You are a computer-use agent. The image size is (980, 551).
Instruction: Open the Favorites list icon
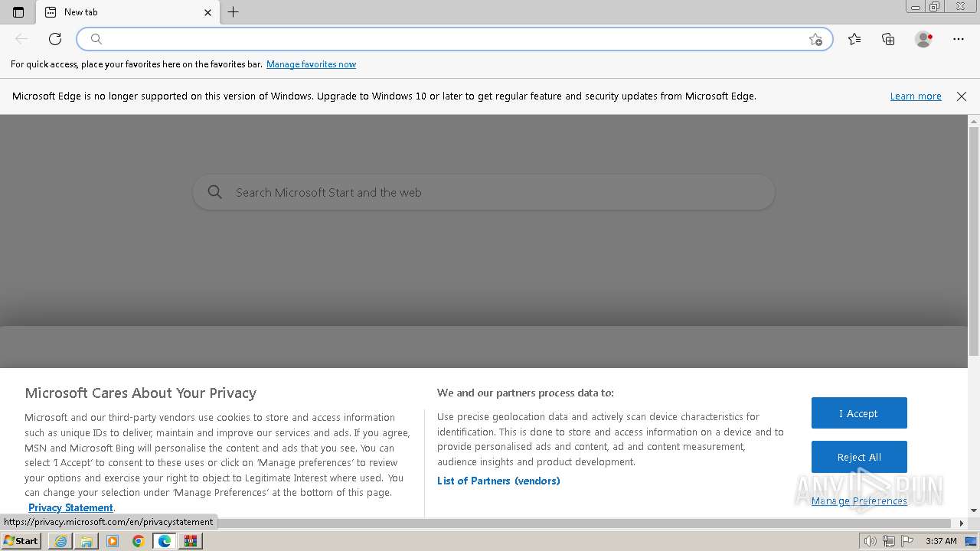click(854, 39)
